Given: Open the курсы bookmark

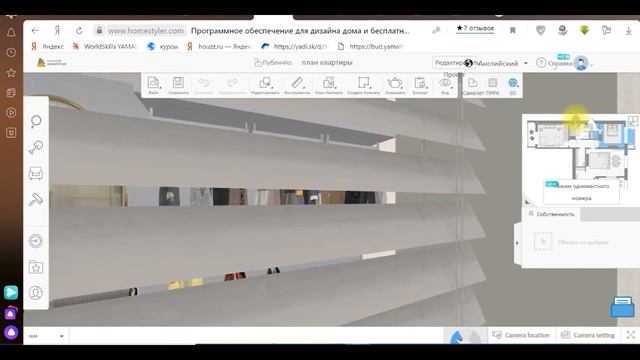Looking at the screenshot, I should coord(162,47).
